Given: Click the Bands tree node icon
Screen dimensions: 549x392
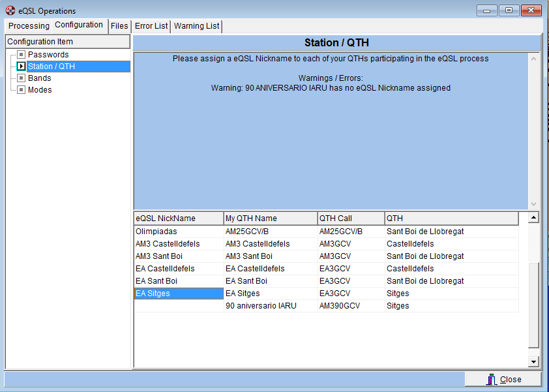Looking at the screenshot, I should (21, 78).
